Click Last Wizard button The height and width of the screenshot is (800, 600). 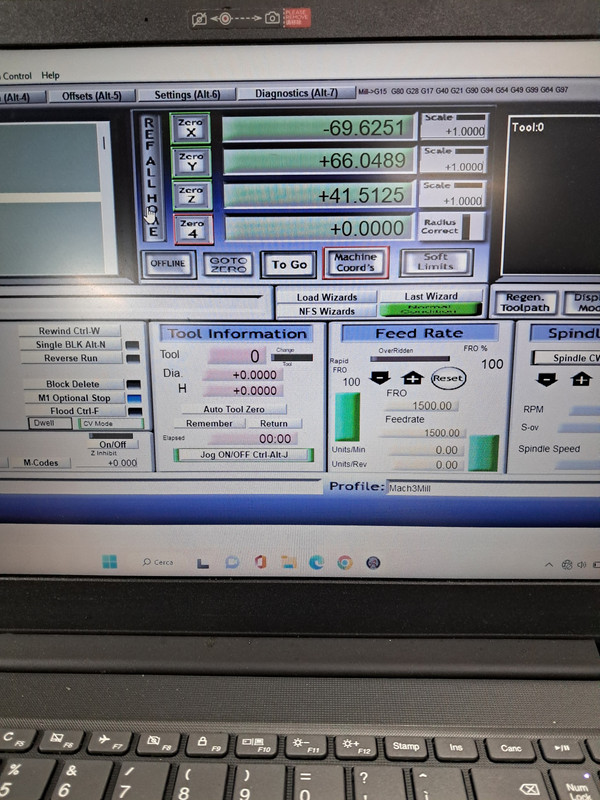click(x=431, y=296)
